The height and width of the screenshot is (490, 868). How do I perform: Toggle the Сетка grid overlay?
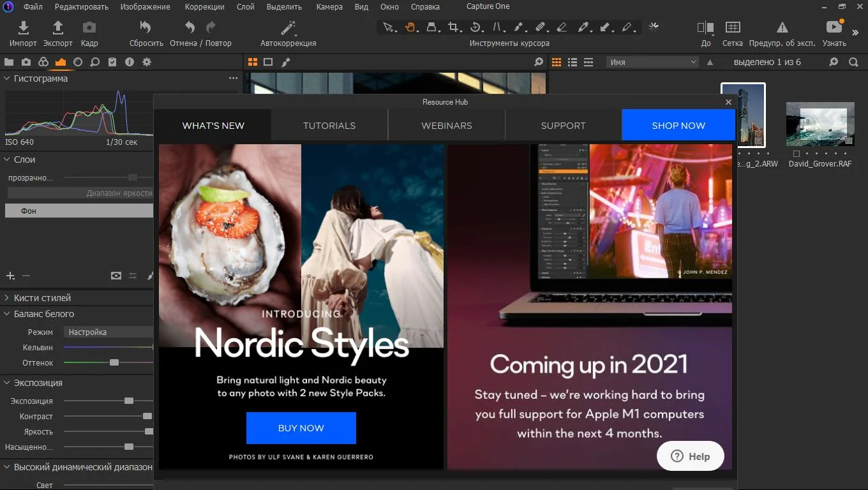tap(733, 27)
